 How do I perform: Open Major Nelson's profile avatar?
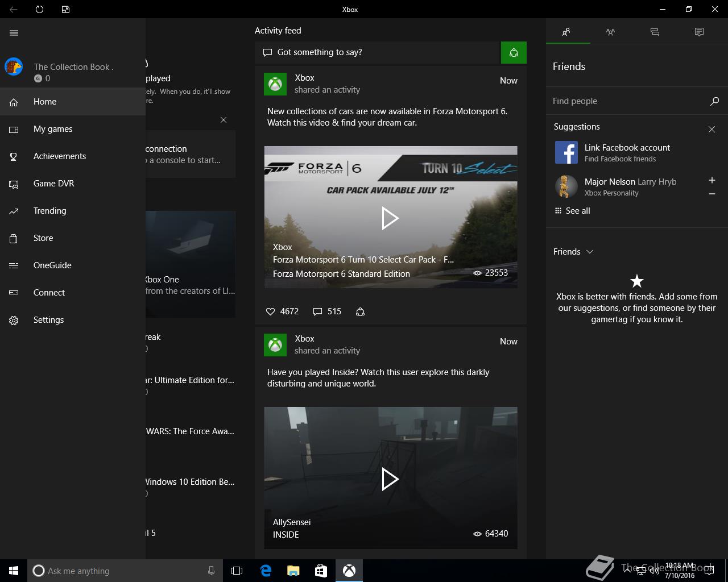pyautogui.click(x=565, y=186)
